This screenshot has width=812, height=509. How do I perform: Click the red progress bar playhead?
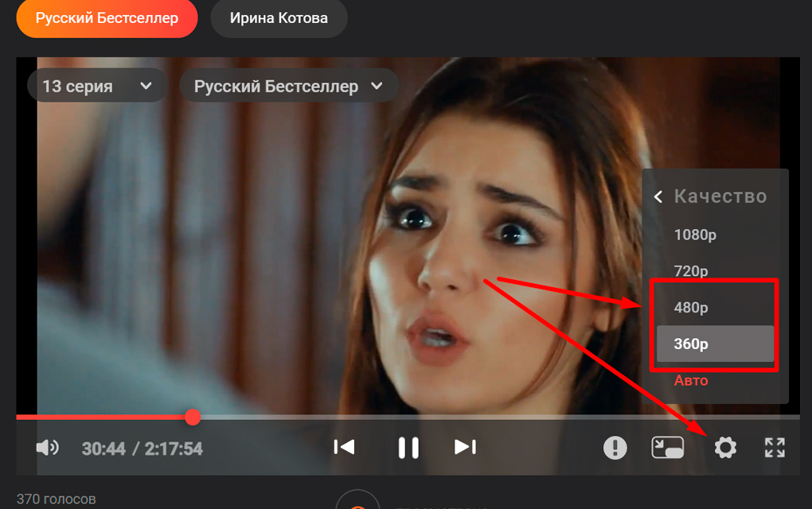point(193,417)
